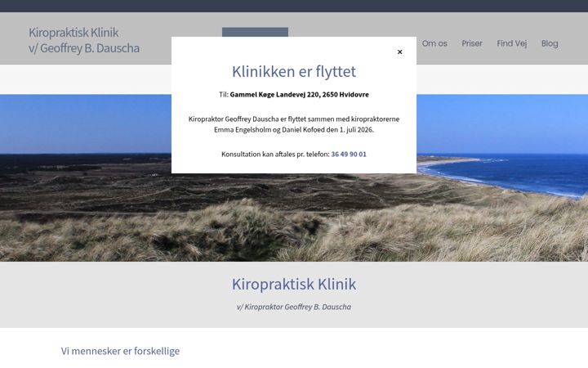Click the 'Konsultation kan aftales pr. telefon' text
The width and height of the screenshot is (588, 368).
[275, 154]
